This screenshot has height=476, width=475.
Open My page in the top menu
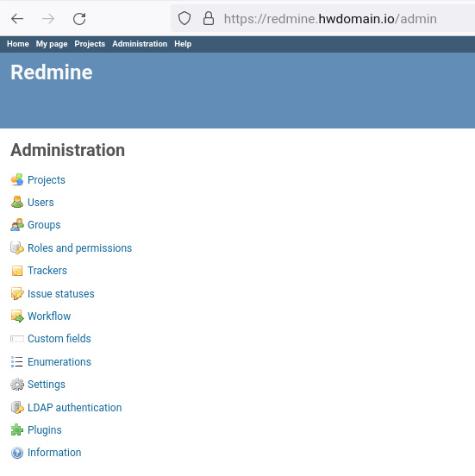(x=52, y=44)
